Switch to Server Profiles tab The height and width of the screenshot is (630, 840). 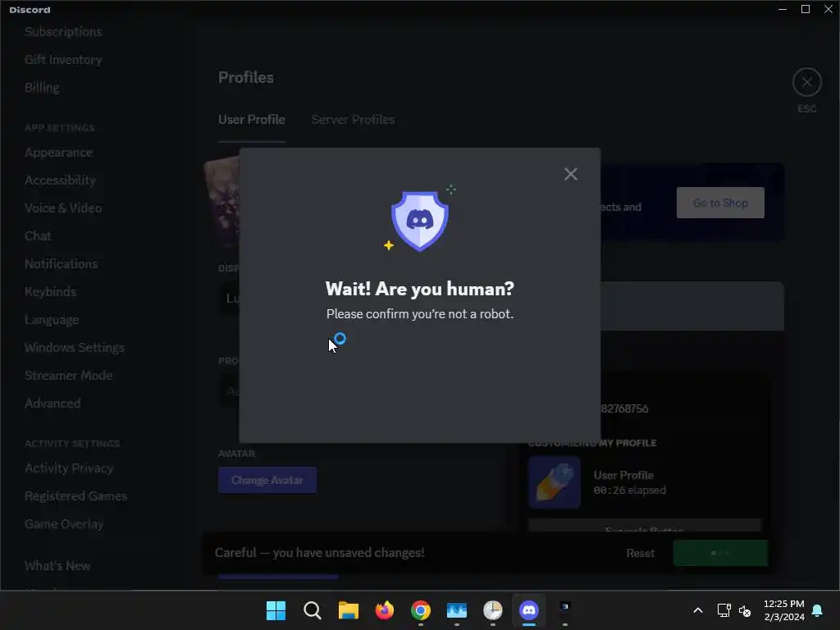click(353, 120)
